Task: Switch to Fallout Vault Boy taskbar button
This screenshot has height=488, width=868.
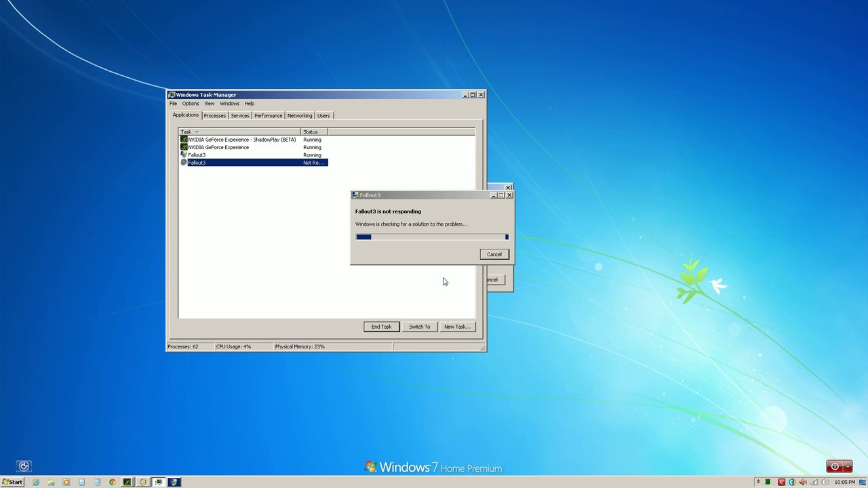Action: coord(143,482)
